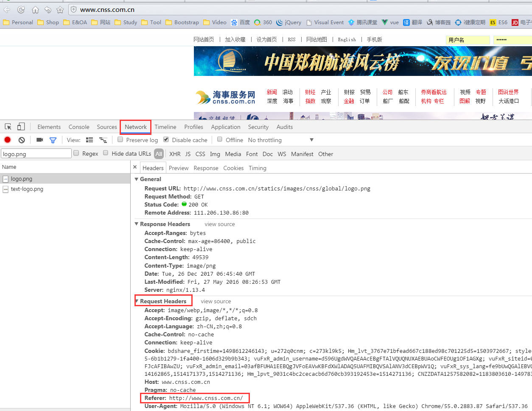Collapse the General section
Screen dimensions: 532x411
pos(137,179)
